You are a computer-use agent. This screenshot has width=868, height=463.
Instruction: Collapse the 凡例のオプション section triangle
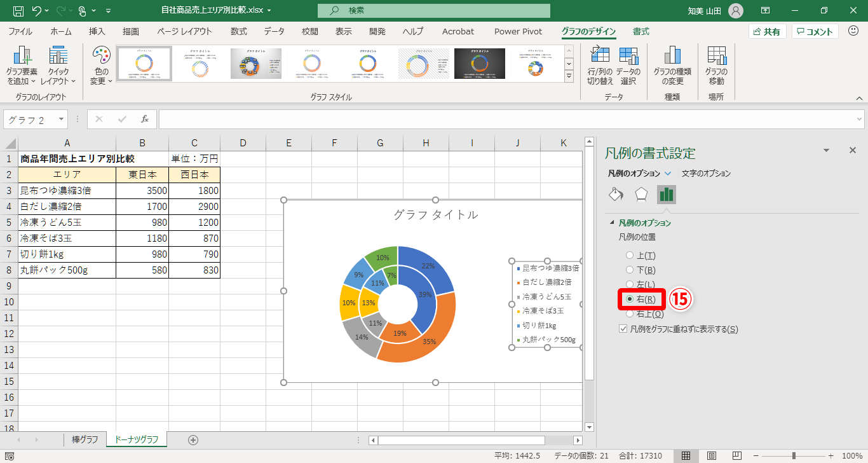click(612, 223)
